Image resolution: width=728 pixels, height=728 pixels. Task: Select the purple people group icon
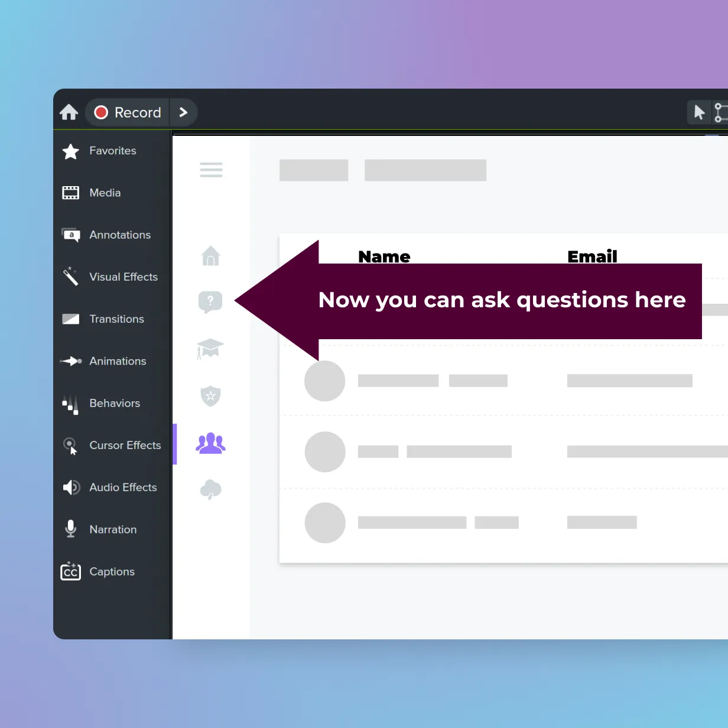click(211, 443)
